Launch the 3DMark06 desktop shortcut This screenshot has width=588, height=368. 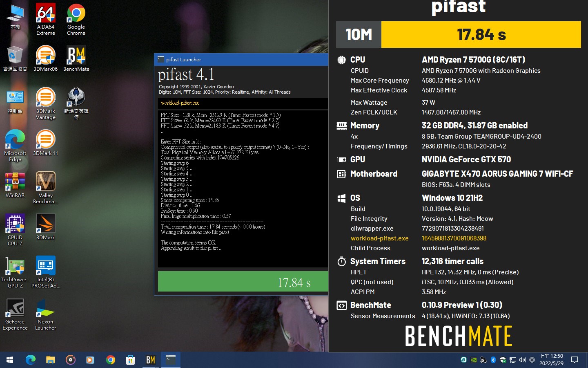[x=46, y=58]
